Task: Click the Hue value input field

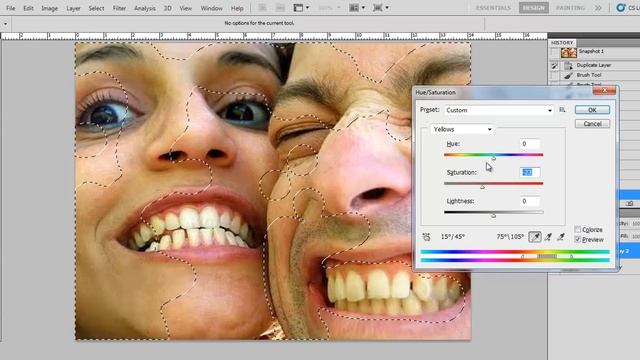Action: tap(530, 144)
